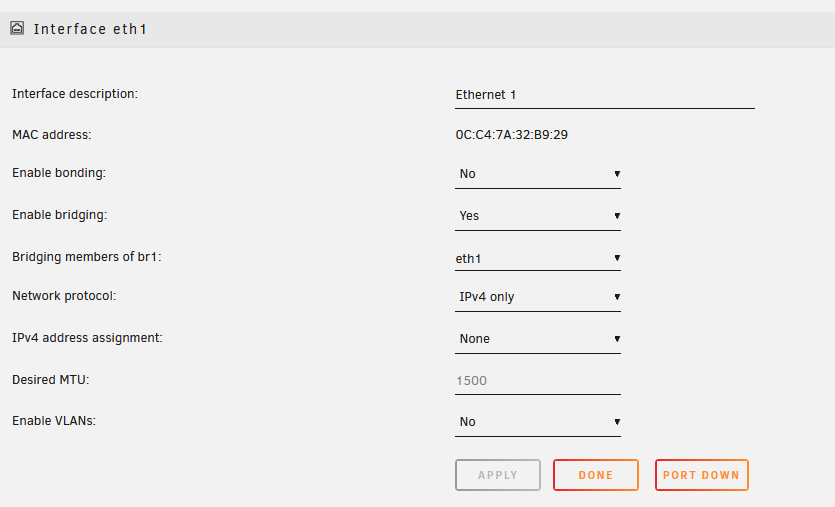Click the Network protocol label
Image resolution: width=835 pixels, height=507 pixels.
click(64, 296)
